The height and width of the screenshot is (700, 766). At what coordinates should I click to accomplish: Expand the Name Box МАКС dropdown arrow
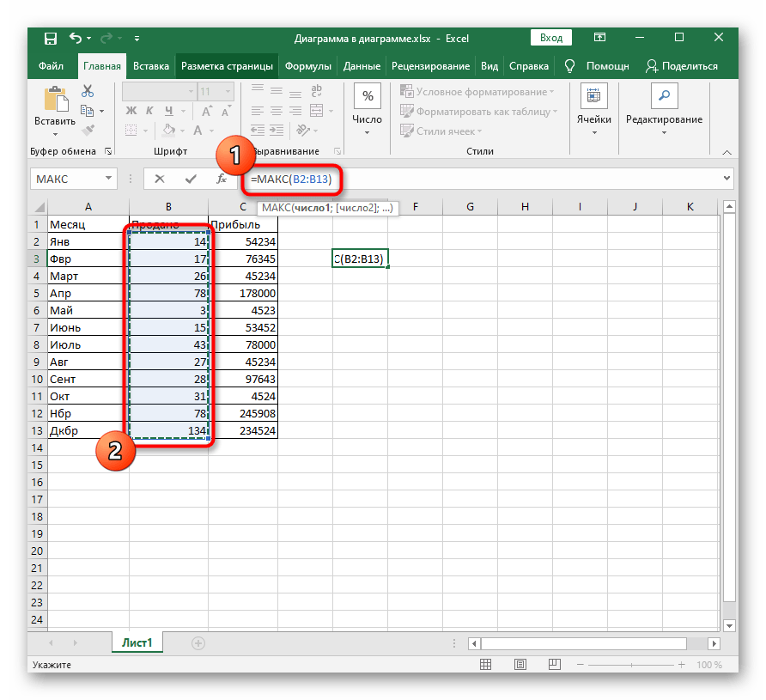tap(109, 179)
